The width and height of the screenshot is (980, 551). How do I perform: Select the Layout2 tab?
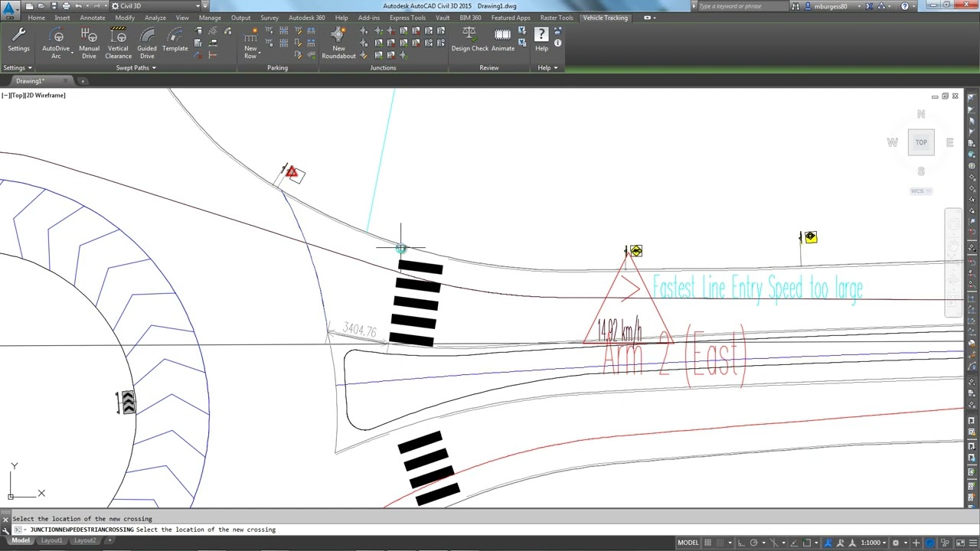point(85,540)
